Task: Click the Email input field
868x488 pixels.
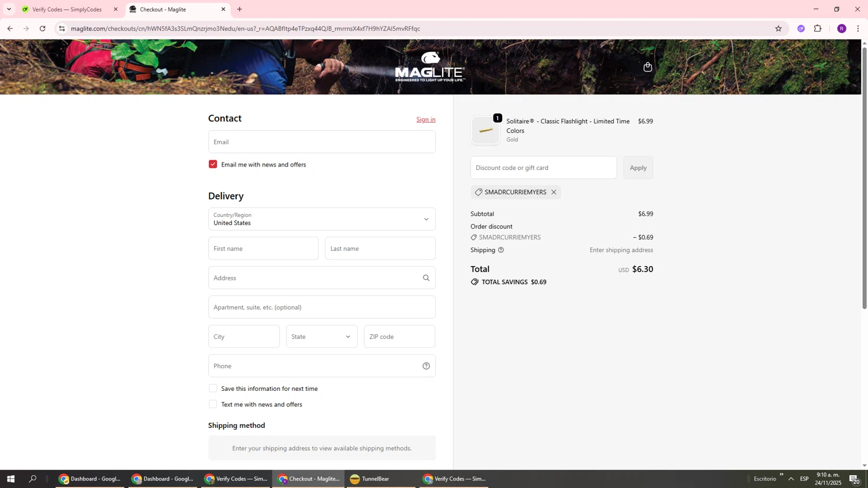Action: pyautogui.click(x=322, y=142)
